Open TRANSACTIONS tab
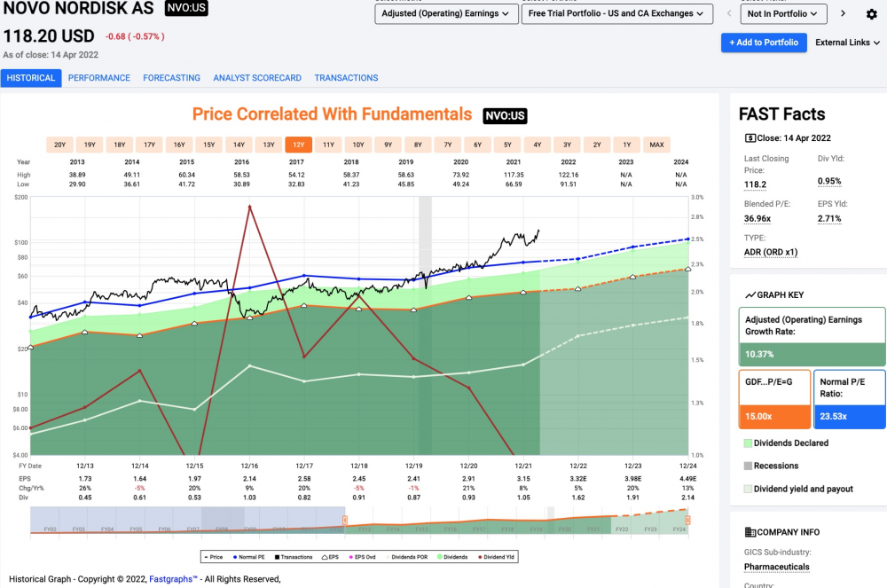This screenshot has height=588, width=887. 346,78
